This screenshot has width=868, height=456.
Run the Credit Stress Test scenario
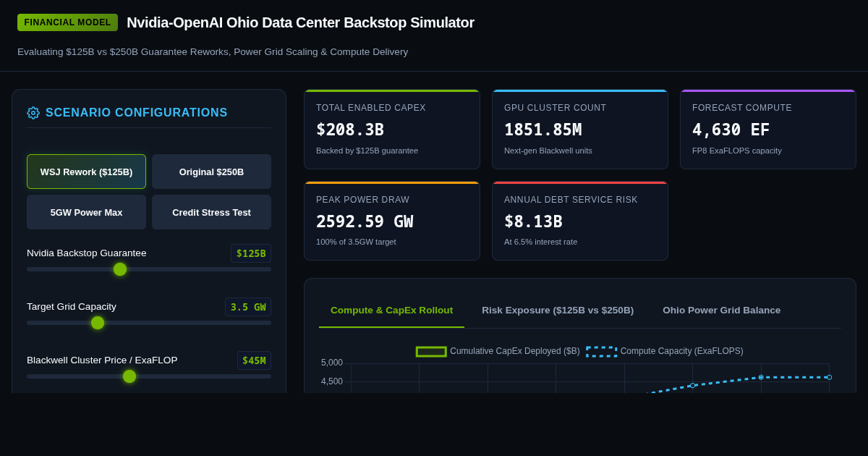tap(211, 212)
